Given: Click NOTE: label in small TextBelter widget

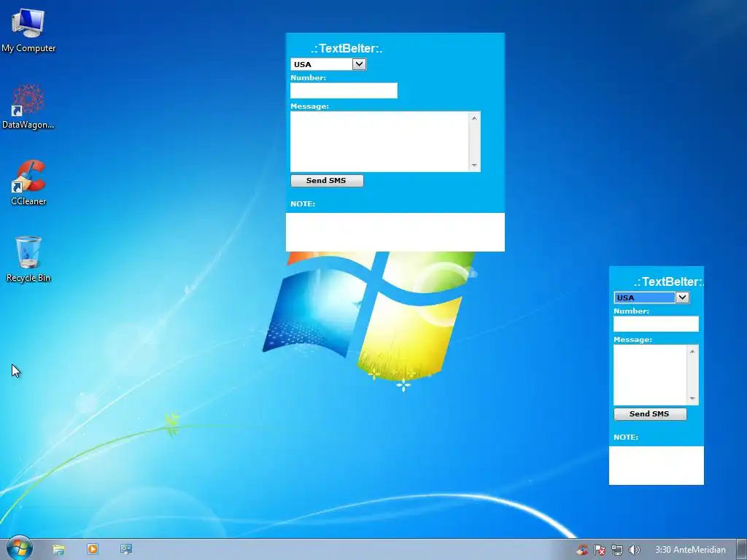Looking at the screenshot, I should [626, 437].
